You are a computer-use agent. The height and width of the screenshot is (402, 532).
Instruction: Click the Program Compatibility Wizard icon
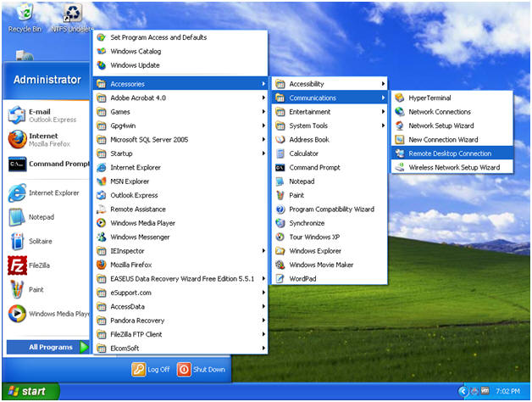click(x=280, y=209)
